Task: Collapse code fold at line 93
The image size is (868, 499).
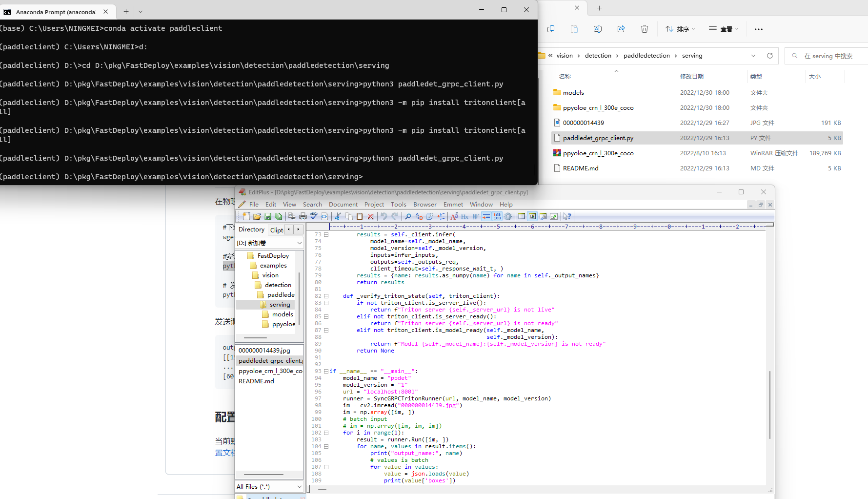Action: [x=326, y=371]
